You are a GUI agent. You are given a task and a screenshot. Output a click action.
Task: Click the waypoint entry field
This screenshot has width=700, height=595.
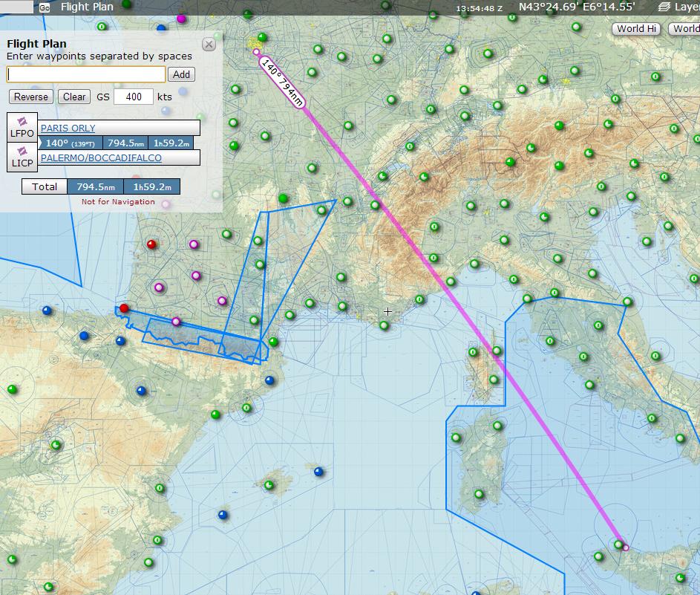[x=85, y=74]
